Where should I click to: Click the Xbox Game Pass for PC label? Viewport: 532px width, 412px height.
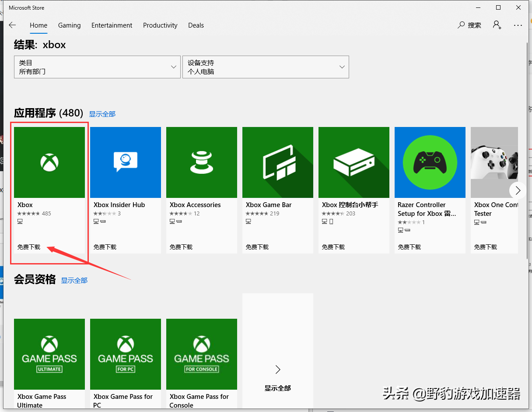click(123, 401)
